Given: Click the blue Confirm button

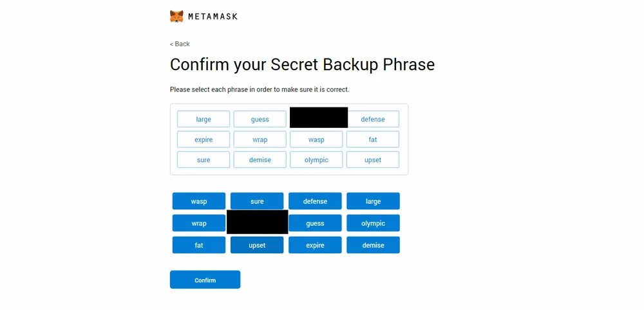Looking at the screenshot, I should click(205, 280).
